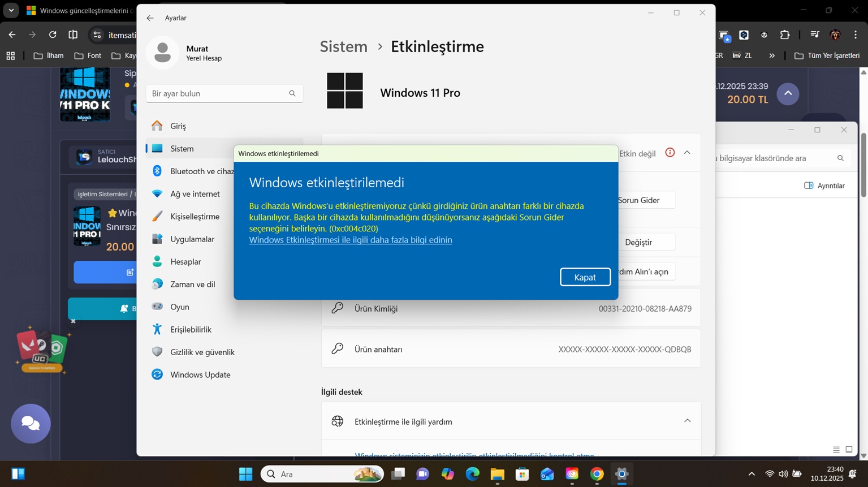Click search icon in File Explorer window

coord(840,158)
